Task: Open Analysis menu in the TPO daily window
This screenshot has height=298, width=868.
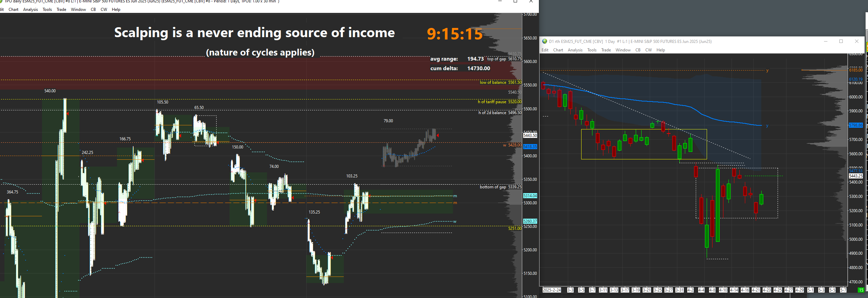Action: click(30, 10)
